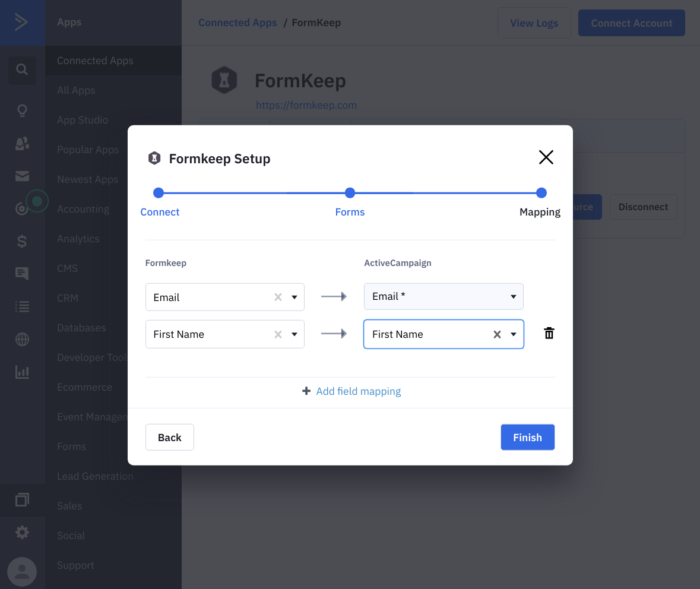The width and height of the screenshot is (700, 589).
Task: Click the Formkeep First Name field box
Action: (x=225, y=334)
